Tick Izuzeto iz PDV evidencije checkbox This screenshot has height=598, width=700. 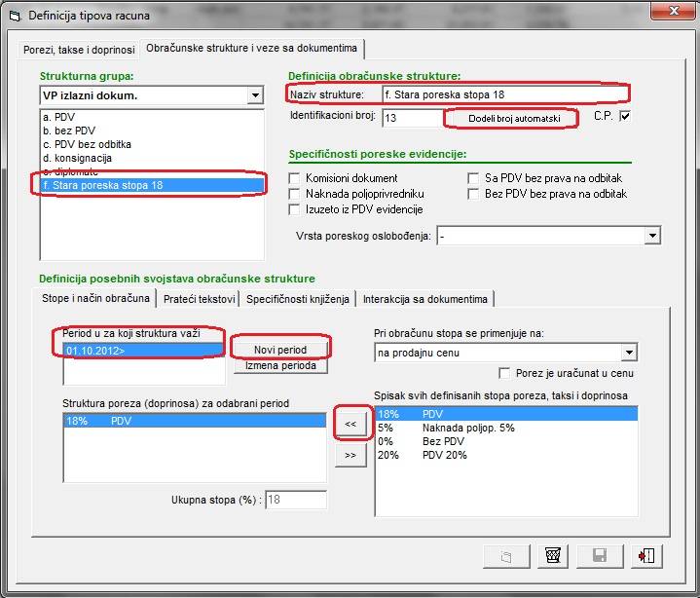click(x=295, y=209)
